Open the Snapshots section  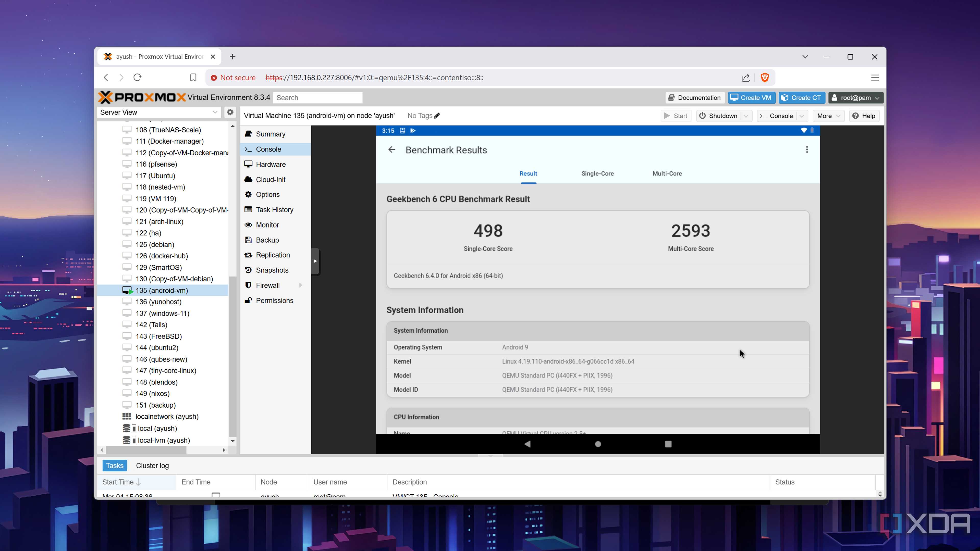click(275, 270)
